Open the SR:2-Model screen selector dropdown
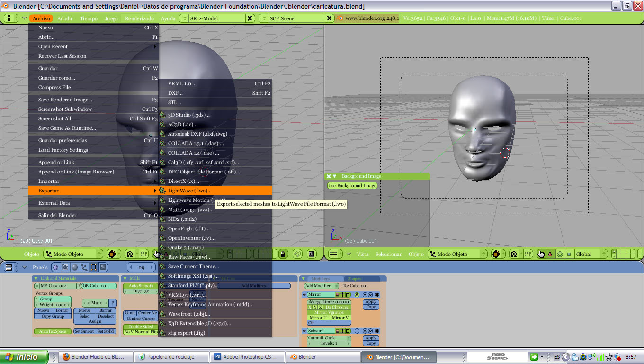This screenshot has height=364, width=644. click(x=184, y=18)
